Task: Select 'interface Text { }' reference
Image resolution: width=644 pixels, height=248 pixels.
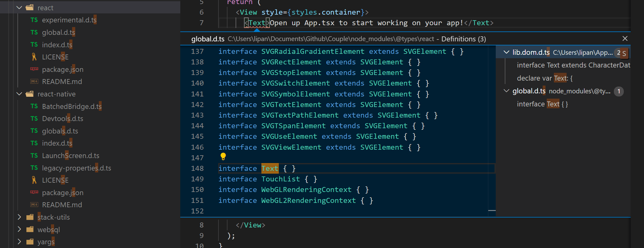Action: tap(542, 104)
